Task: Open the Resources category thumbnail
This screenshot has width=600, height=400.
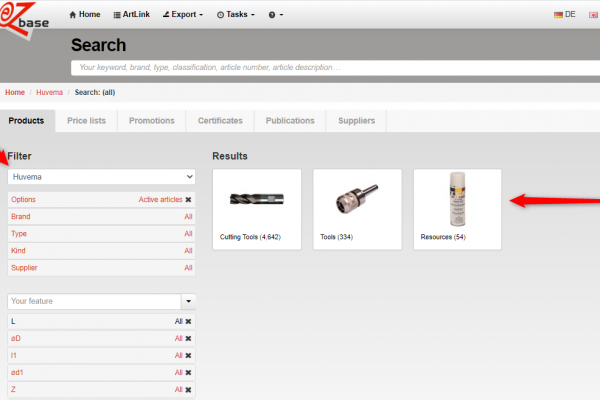Action: click(457, 207)
